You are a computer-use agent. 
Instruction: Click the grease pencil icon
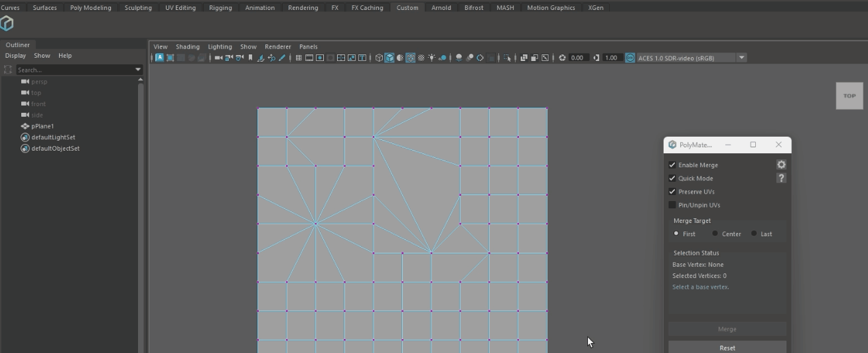[x=282, y=58]
